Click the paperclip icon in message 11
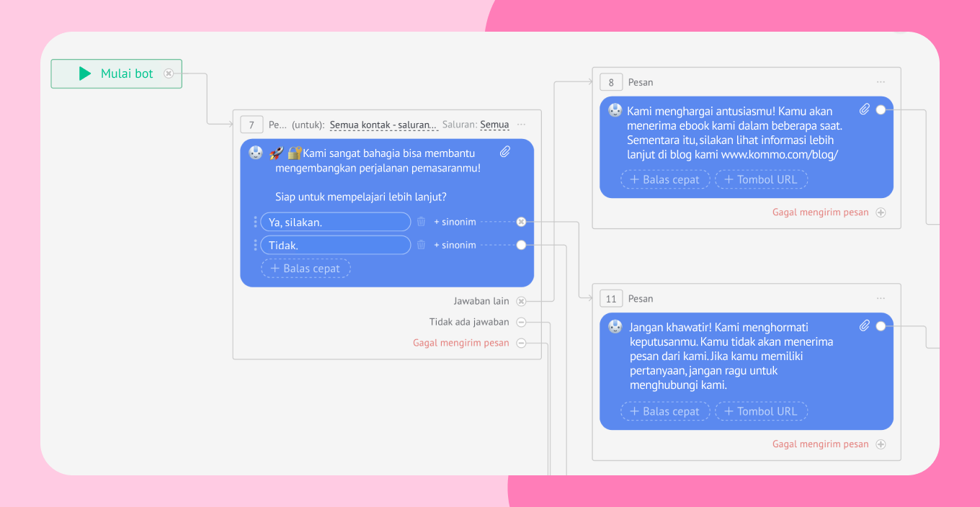The height and width of the screenshot is (507, 980). (865, 326)
